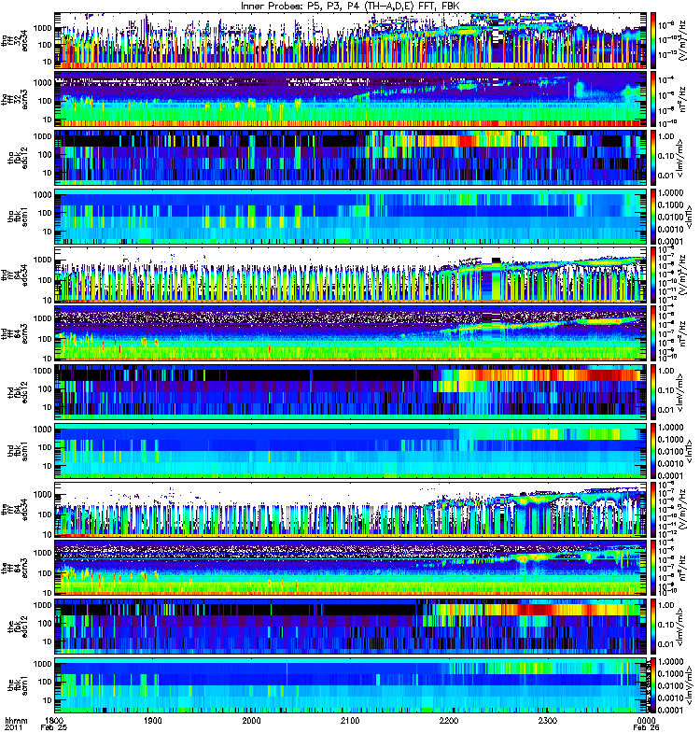The height and width of the screenshot is (747, 700).
Task: Click the color bar beside tha fbk edc12 panel
Action: coord(652,158)
